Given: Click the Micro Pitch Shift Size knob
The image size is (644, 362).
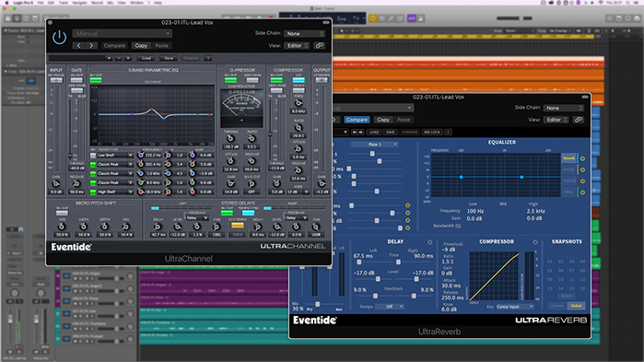Looking at the screenshot, I should click(62, 227).
